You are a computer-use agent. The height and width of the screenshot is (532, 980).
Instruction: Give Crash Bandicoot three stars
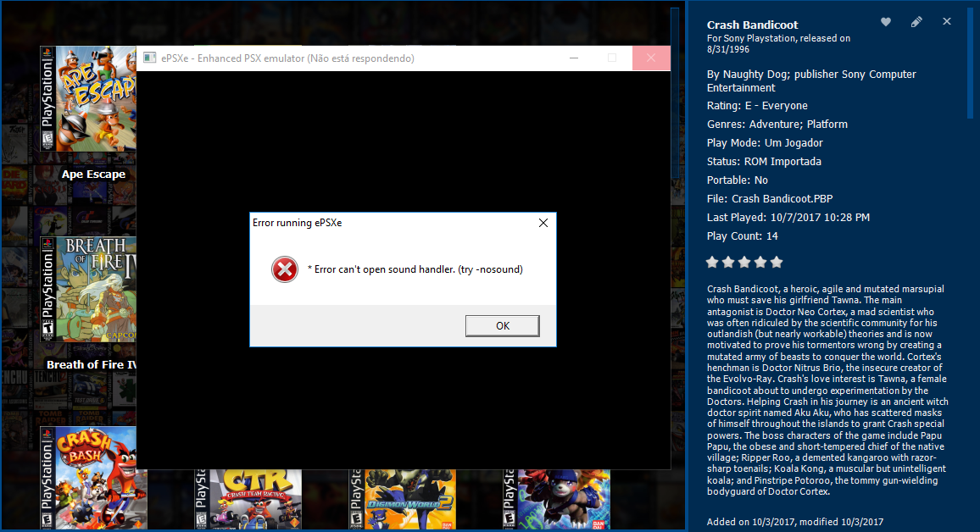pyautogui.click(x=744, y=263)
